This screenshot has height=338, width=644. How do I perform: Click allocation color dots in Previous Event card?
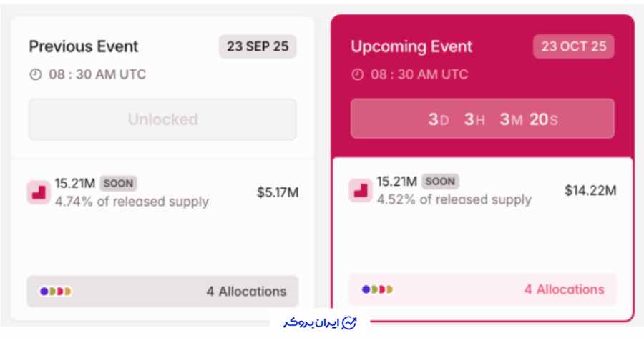click(x=56, y=292)
